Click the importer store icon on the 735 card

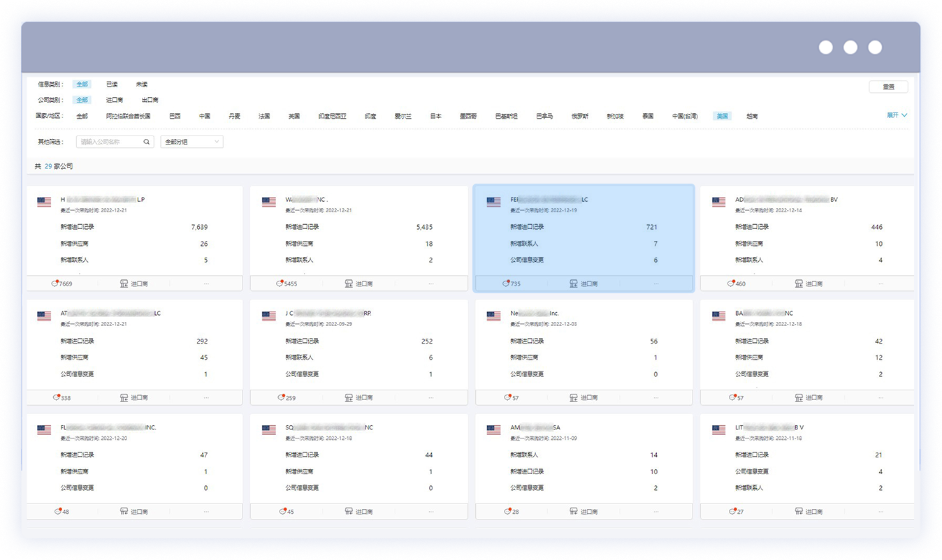[x=574, y=283]
